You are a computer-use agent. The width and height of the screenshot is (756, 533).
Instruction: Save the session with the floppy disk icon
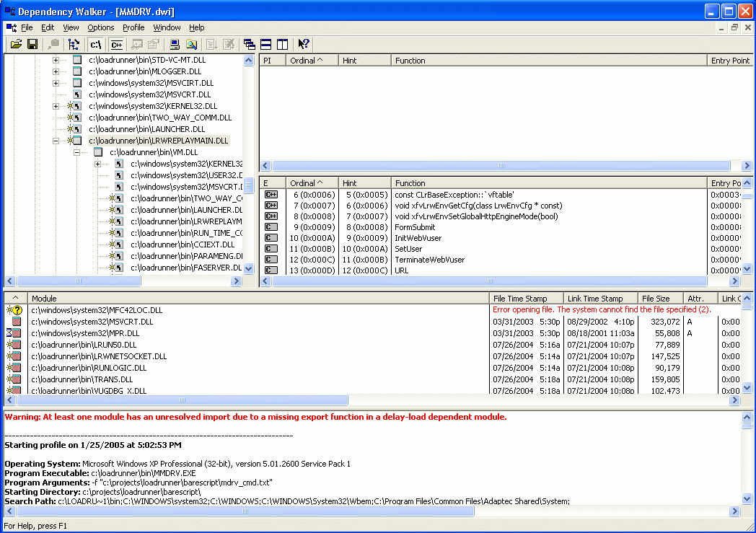coord(32,44)
